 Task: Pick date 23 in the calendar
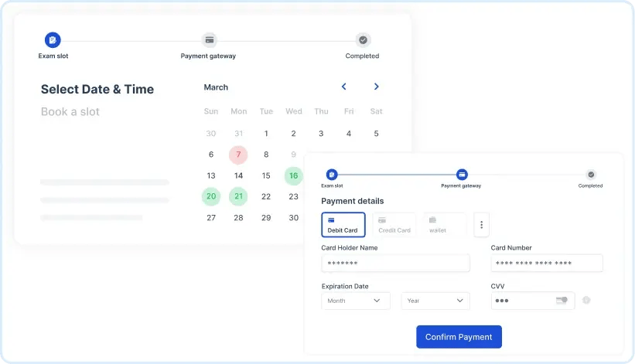click(294, 196)
